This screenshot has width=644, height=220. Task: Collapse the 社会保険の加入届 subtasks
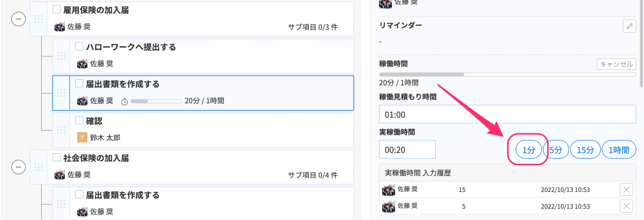coord(19,167)
